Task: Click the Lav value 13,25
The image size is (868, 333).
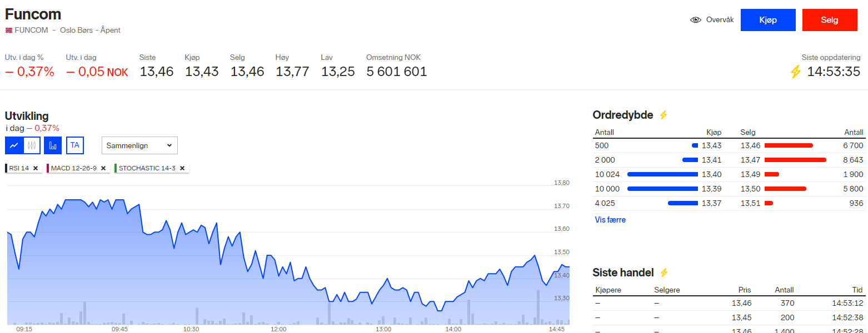Action: tap(338, 72)
